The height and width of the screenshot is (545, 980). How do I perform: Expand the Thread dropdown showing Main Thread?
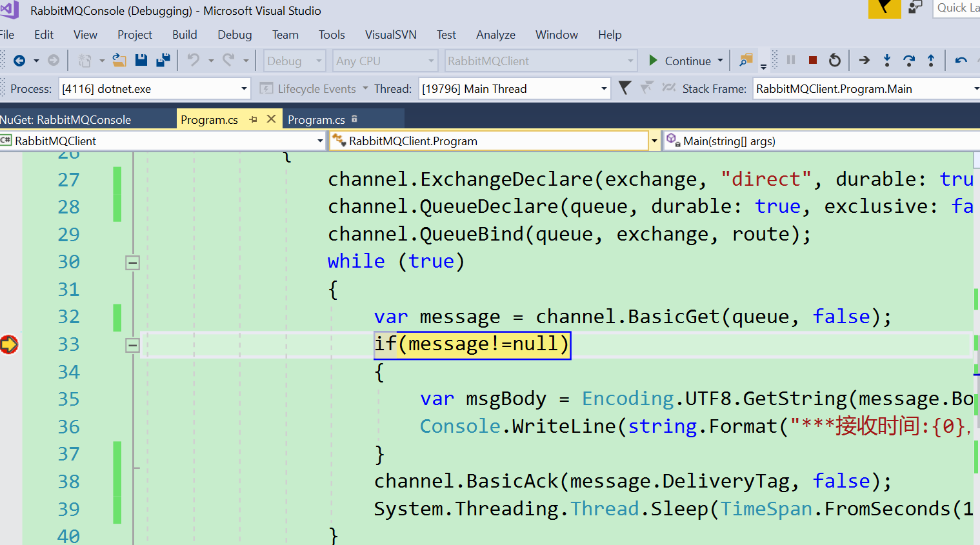click(514, 89)
